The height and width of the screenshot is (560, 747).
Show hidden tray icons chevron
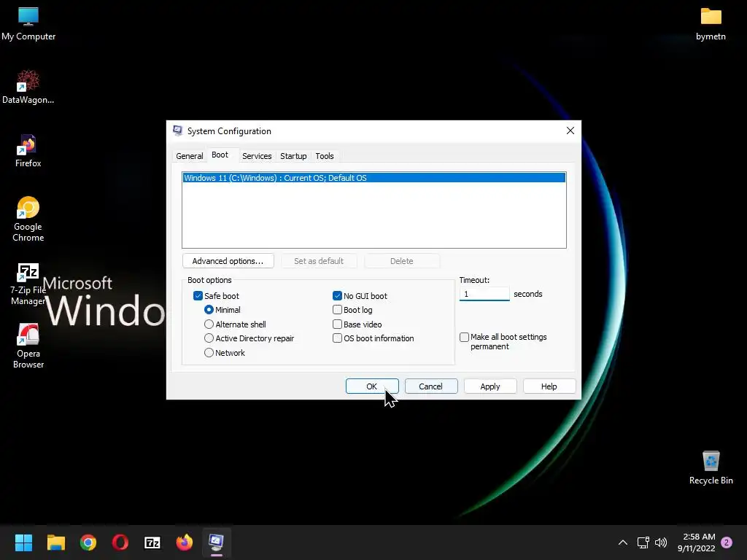point(623,542)
